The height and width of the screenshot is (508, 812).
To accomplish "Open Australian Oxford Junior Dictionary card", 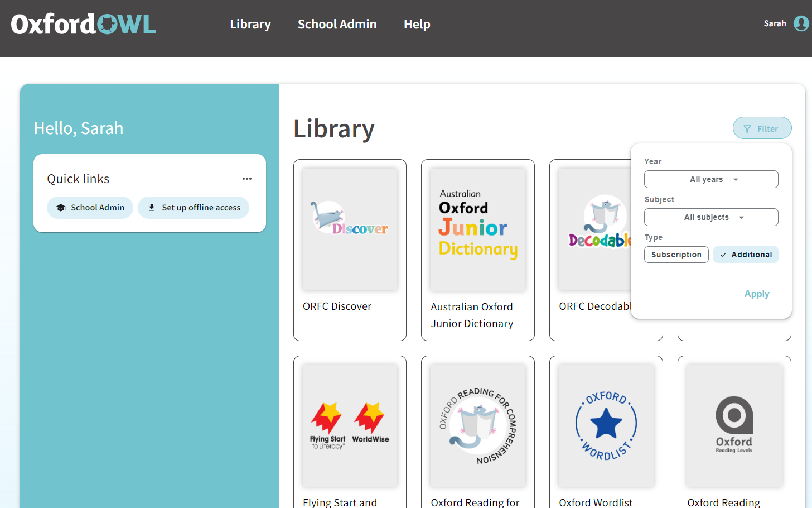I will [478, 250].
